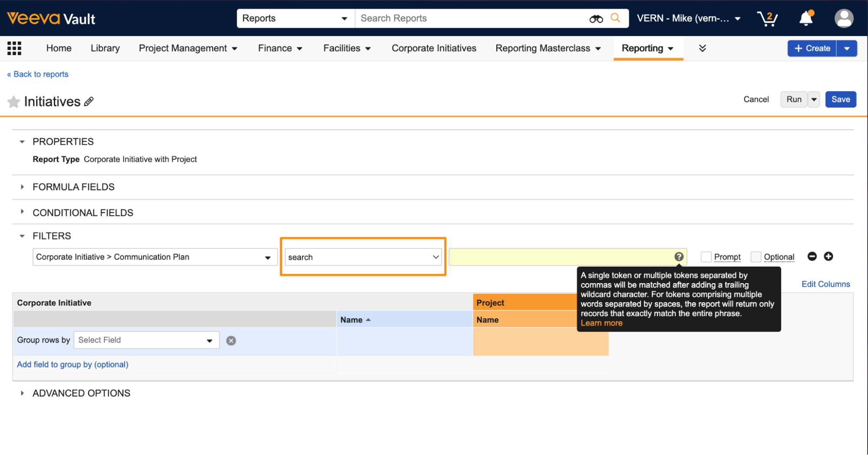Screen dimensions: 868x455
Task: Click Learn more in the tooltip
Action: point(601,323)
